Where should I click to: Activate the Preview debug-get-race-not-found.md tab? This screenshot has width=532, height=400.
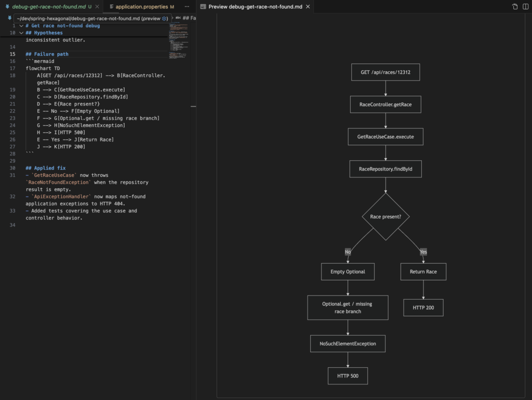[x=255, y=7]
